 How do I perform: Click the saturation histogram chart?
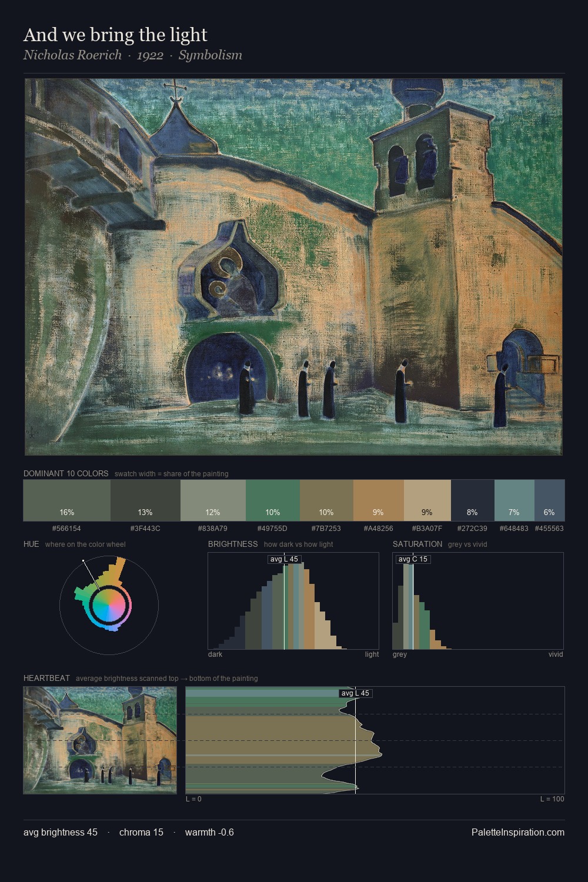tap(478, 601)
